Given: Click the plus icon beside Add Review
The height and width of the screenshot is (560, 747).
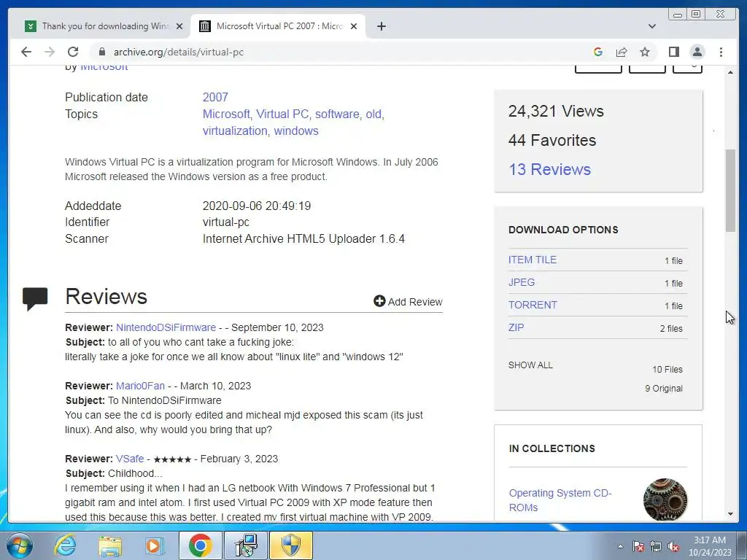Looking at the screenshot, I should click(x=379, y=301).
